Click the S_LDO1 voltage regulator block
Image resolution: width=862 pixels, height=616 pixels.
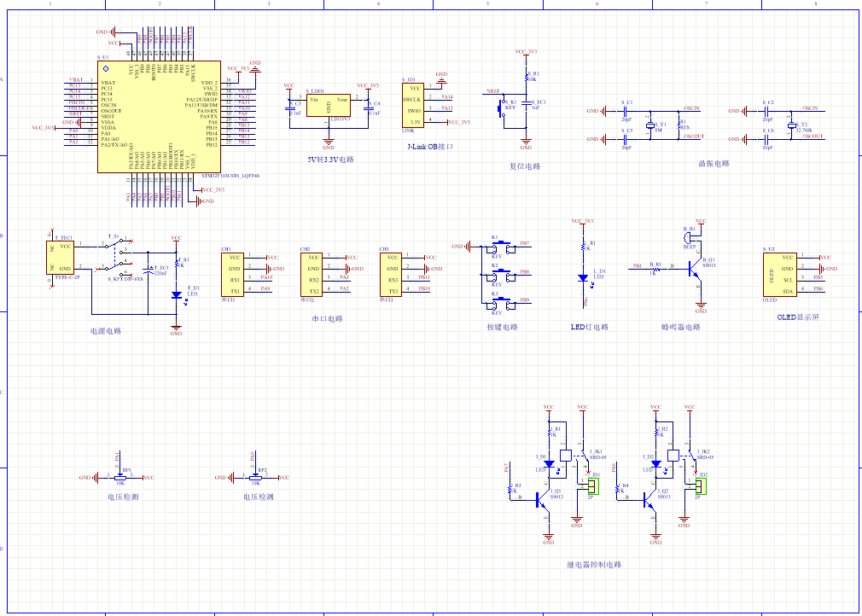pyautogui.click(x=328, y=106)
